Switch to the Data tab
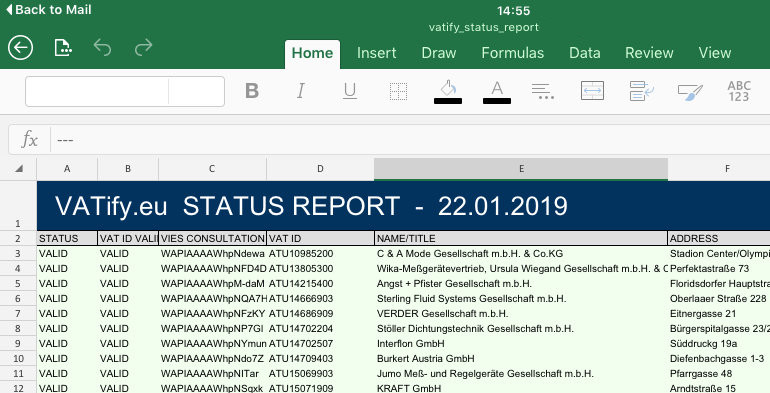This screenshot has width=770, height=393. 584,53
